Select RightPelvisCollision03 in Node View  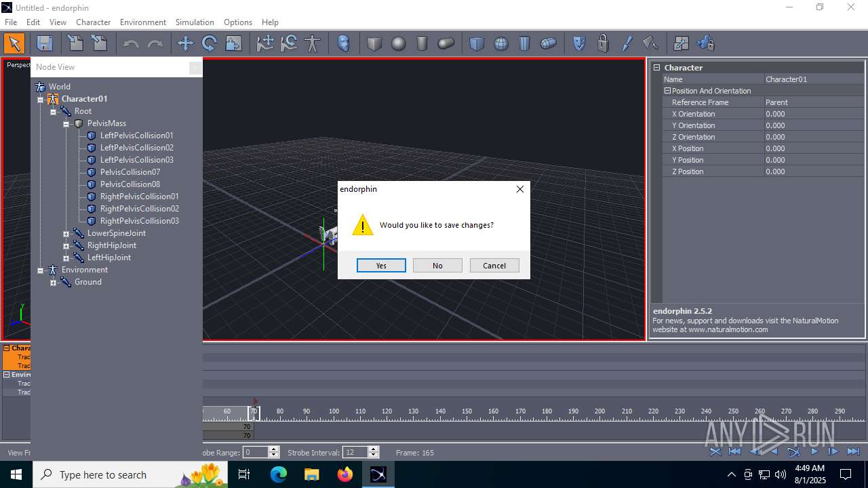(x=140, y=221)
